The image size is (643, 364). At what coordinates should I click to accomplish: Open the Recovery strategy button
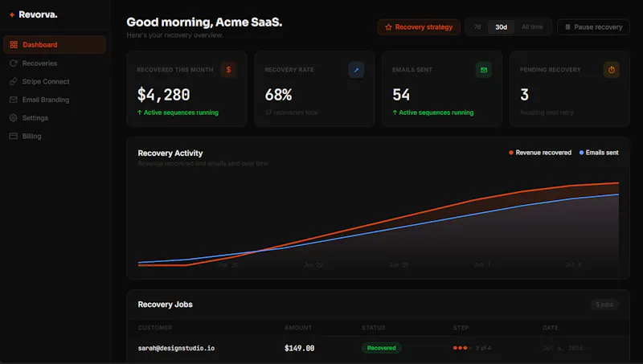(419, 27)
